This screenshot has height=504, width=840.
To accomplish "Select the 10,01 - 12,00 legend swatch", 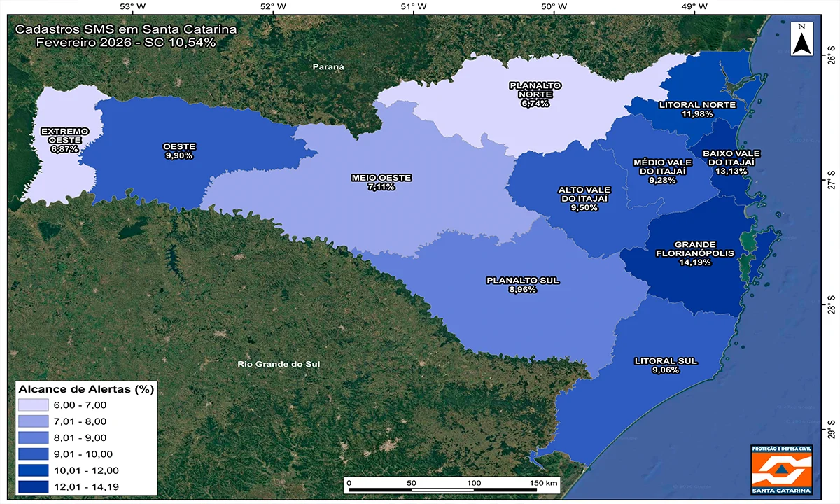I will 33,470.
